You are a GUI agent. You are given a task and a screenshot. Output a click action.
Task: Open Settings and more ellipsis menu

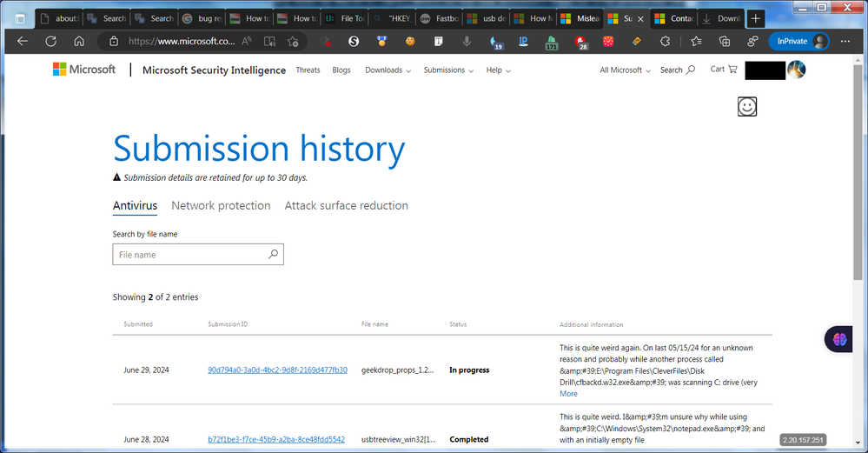845,41
